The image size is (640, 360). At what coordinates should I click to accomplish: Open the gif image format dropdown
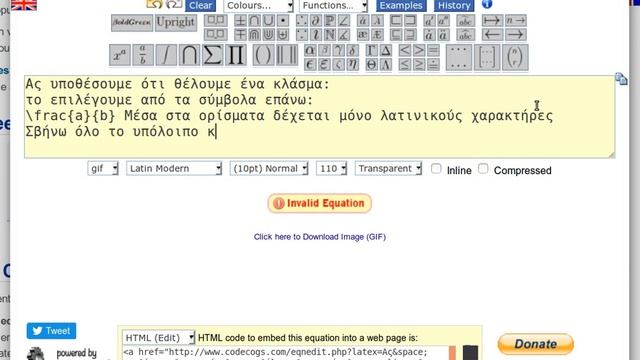coord(103,169)
